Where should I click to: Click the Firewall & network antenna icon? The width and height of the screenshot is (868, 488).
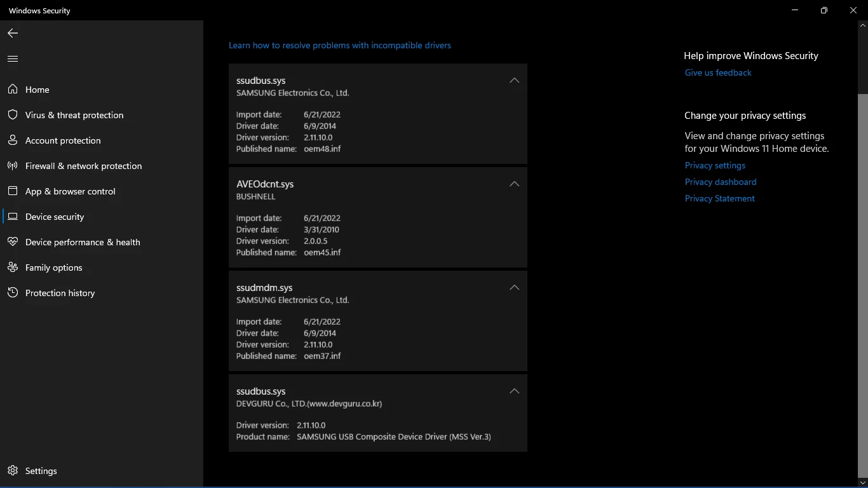pos(13,166)
